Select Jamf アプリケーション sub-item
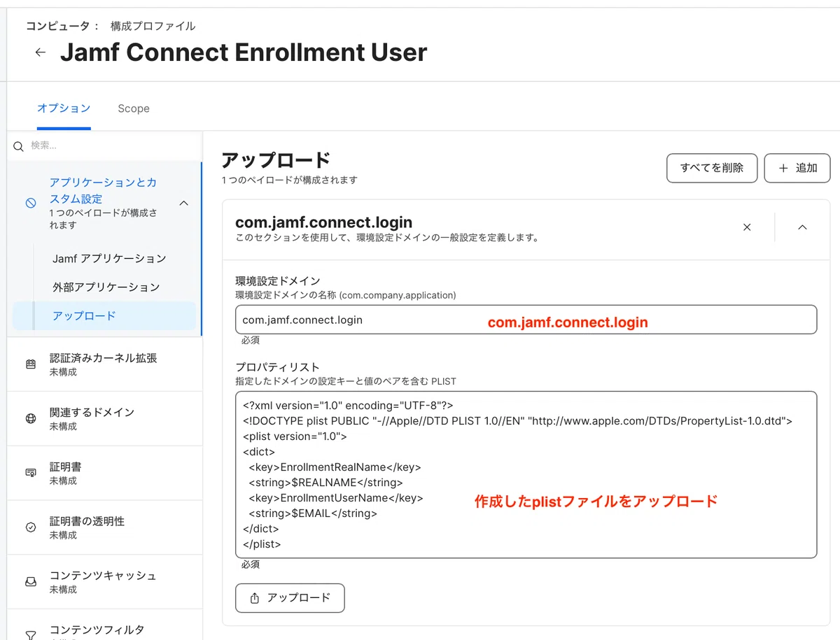The width and height of the screenshot is (840, 640). 109,258
